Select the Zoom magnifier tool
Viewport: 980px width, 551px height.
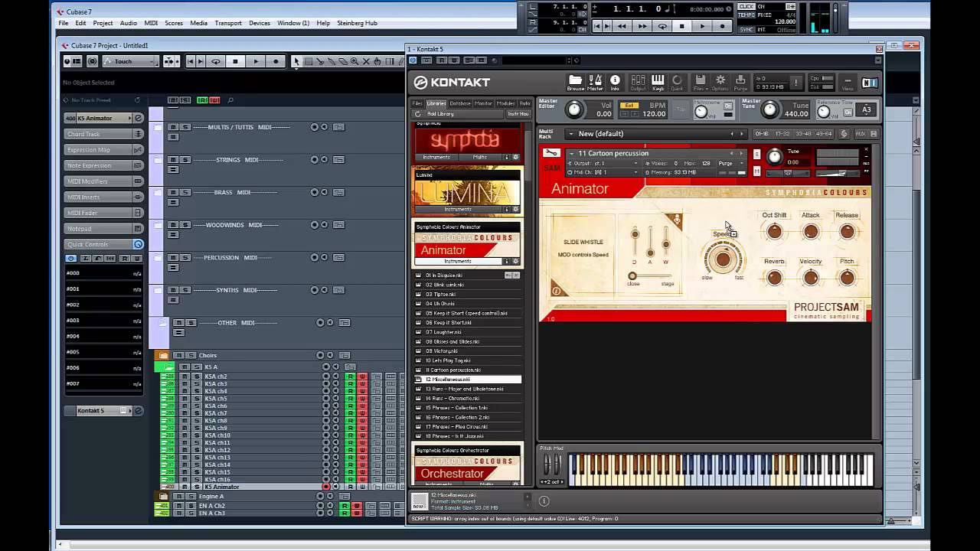354,61
